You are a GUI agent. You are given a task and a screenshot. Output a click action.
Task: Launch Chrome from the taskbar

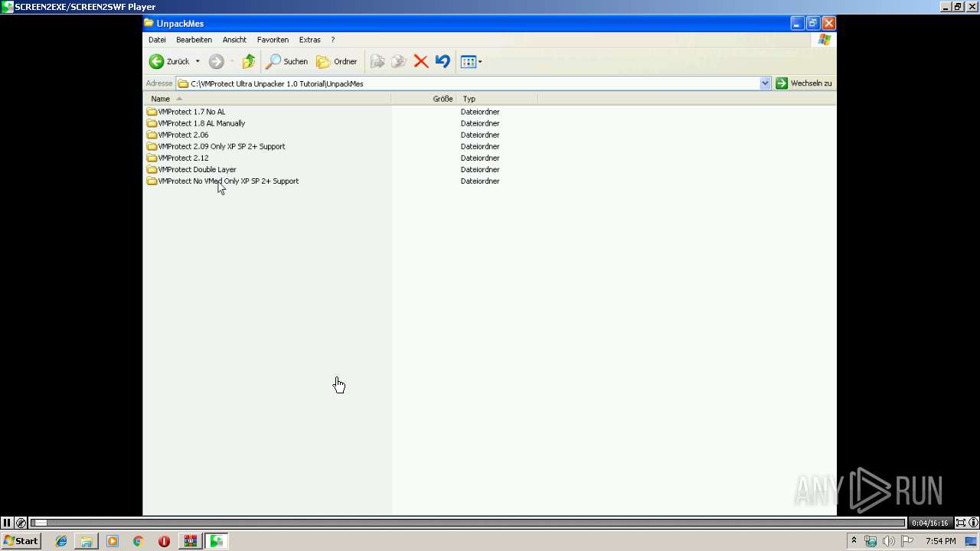coord(138,541)
